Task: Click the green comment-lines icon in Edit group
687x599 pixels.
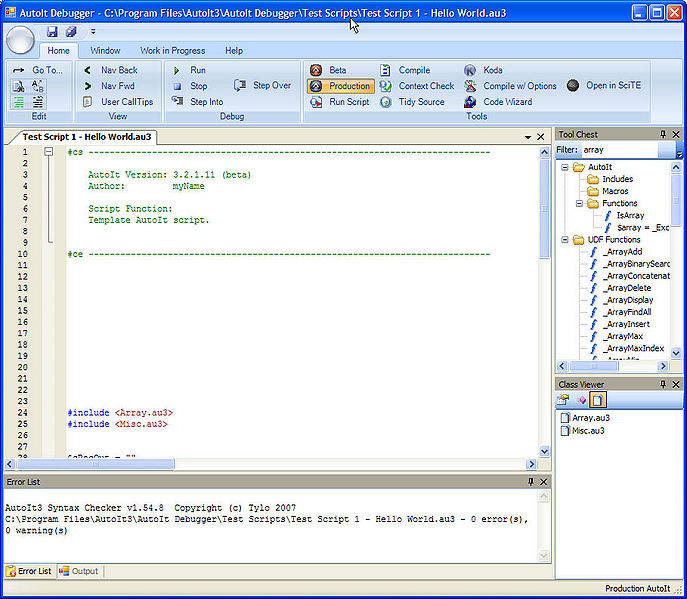Action: click(x=19, y=102)
